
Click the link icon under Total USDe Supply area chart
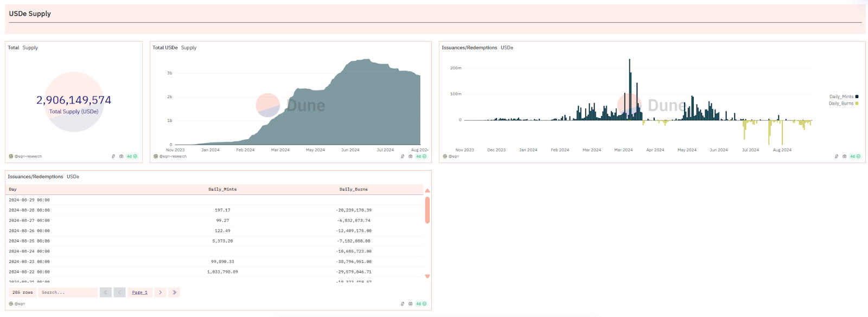[x=403, y=156]
